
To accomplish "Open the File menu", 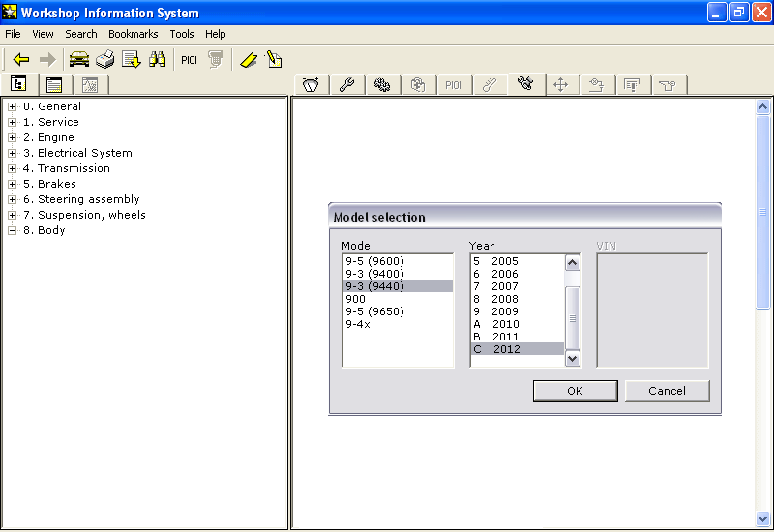I will 13,34.
